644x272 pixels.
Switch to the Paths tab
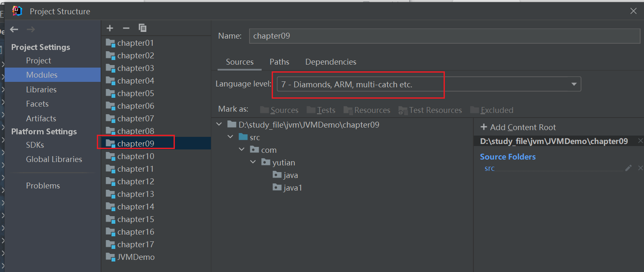coord(279,62)
